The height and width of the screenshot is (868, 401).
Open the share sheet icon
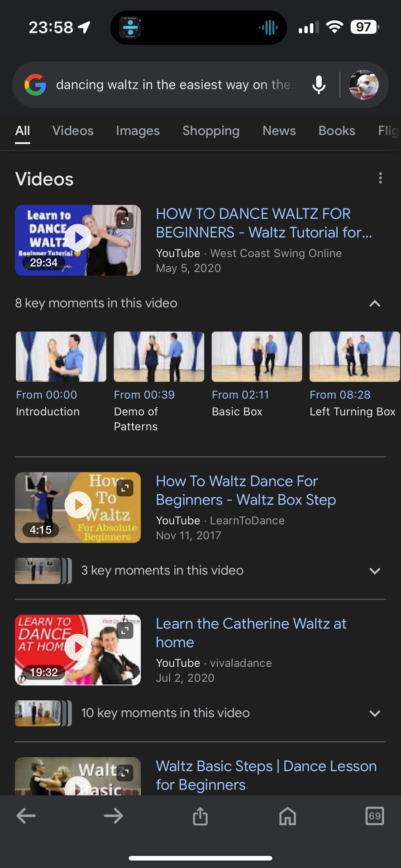click(200, 816)
